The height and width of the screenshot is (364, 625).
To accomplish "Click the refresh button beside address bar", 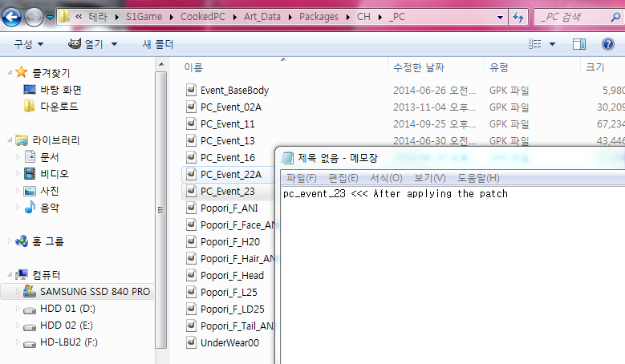I will (517, 17).
